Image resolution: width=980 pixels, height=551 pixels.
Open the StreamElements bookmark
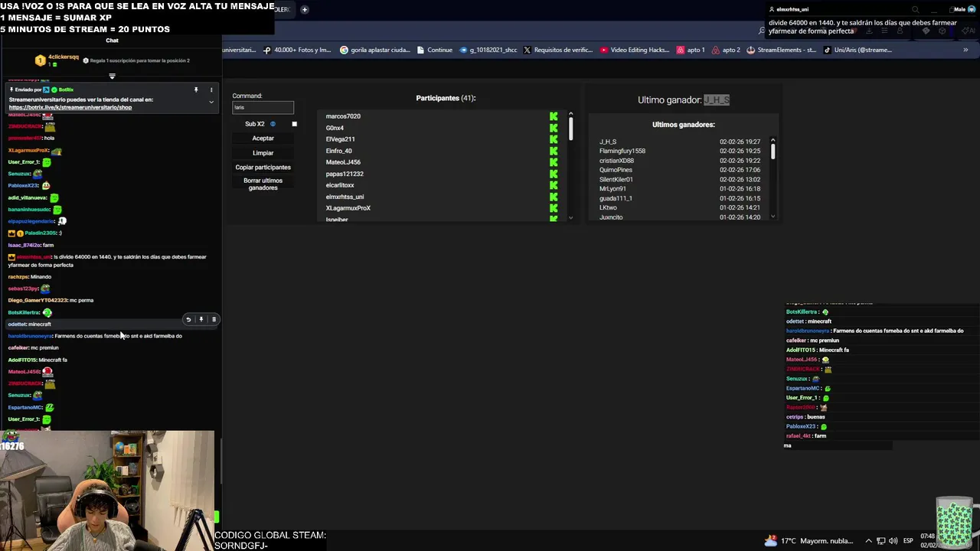[x=782, y=50]
